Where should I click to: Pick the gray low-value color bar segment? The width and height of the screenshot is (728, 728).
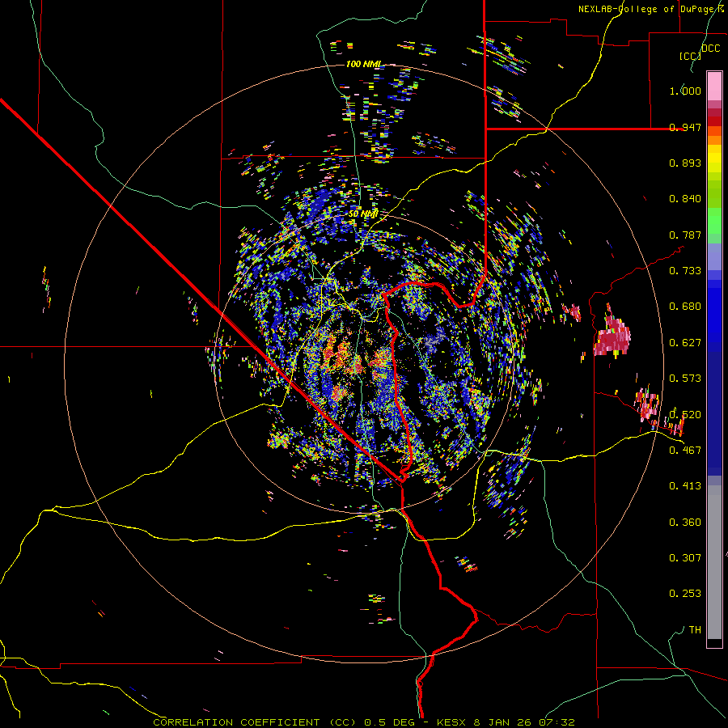714,562
